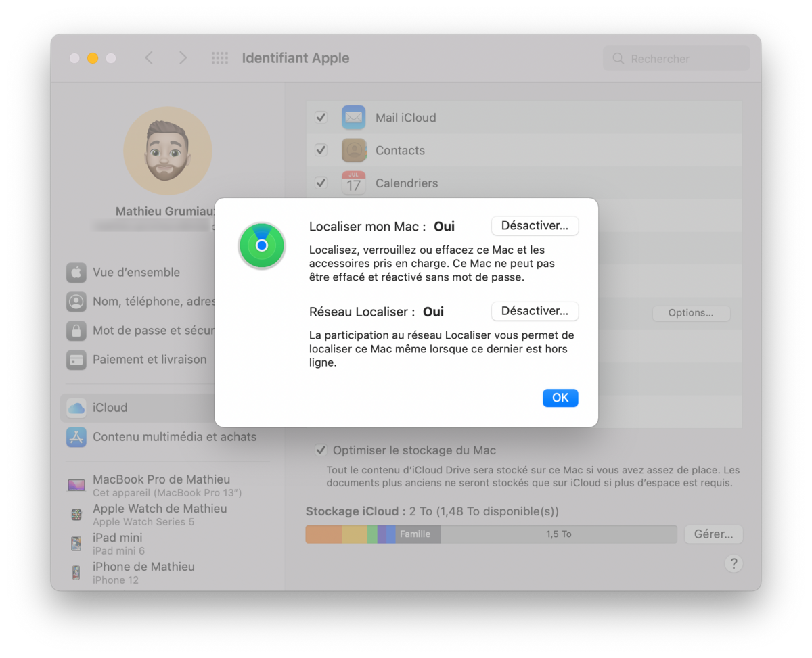Confirm the dialog with OK
Screen dimensions: 812x658
(560, 398)
